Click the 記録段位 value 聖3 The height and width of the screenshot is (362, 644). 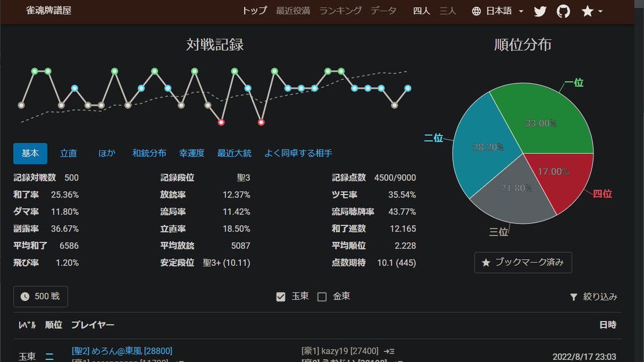coord(244,178)
